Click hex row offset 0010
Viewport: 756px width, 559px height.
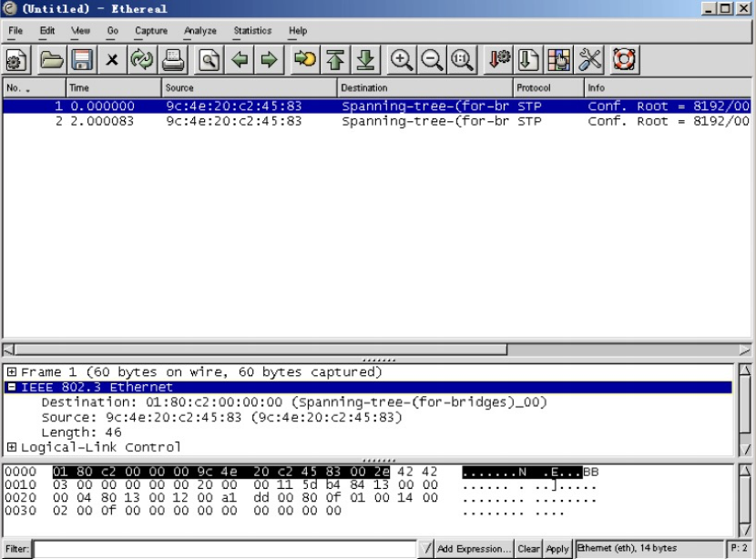pos(21,484)
